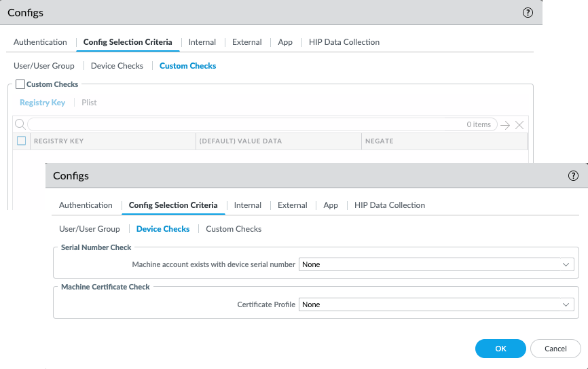Select the Registry Key tab
Image resolution: width=588 pixels, height=369 pixels.
coord(42,103)
